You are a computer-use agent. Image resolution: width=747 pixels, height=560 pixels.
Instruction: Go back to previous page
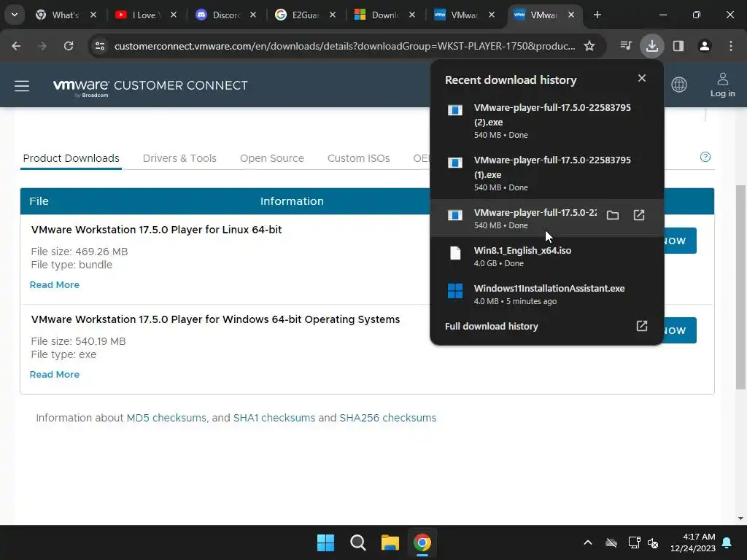click(16, 46)
